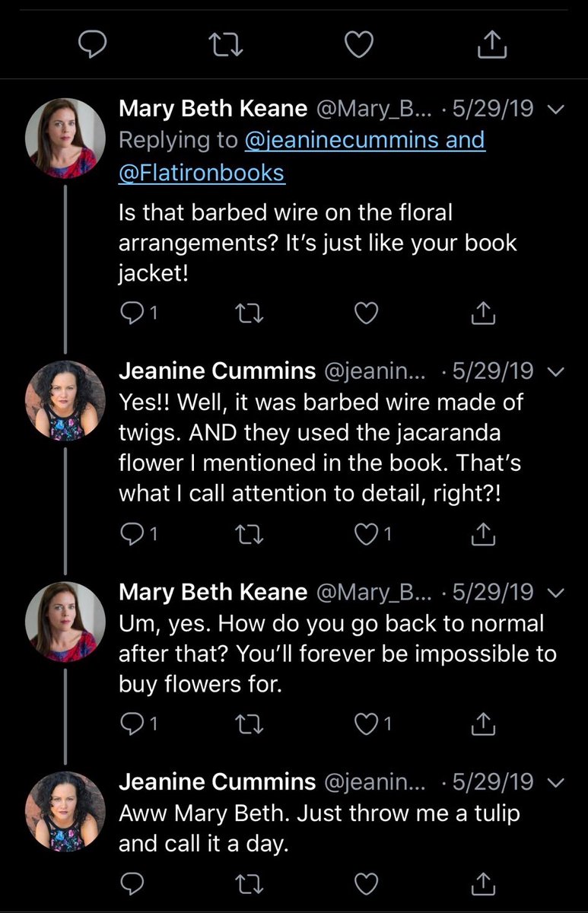Screen dimensions: 588x913
Task: Expand options chevron on Jeanine's jacaranda tweet
Action: [555, 372]
